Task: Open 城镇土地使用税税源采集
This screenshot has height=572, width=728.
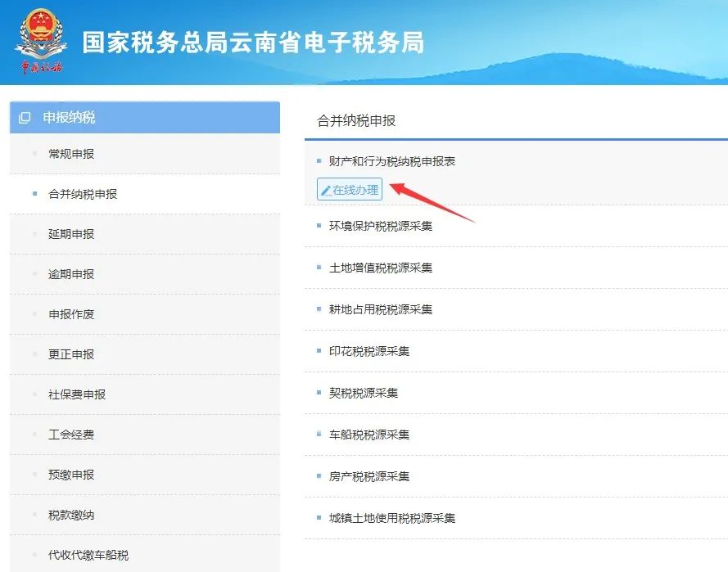Action: 392,518
